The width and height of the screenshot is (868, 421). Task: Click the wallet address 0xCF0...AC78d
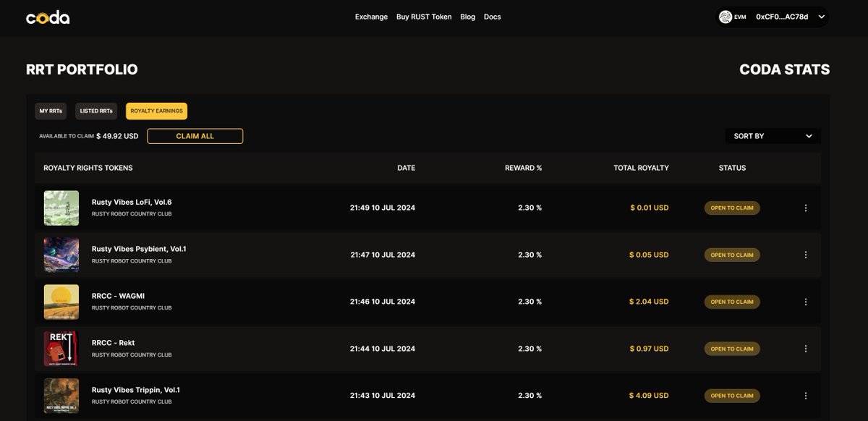pos(782,17)
